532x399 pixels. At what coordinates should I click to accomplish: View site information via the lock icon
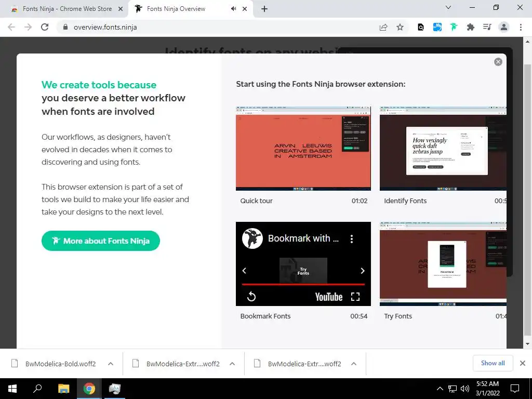[x=65, y=27]
